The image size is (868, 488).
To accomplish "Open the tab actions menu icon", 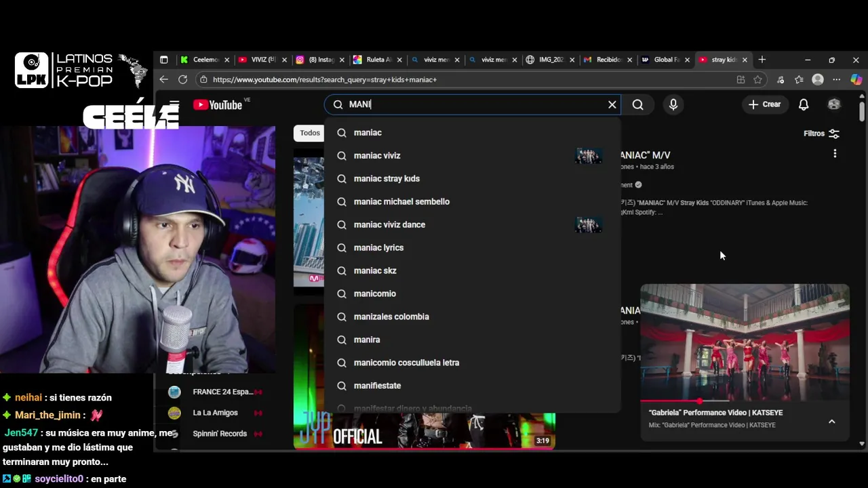I will (x=163, y=60).
